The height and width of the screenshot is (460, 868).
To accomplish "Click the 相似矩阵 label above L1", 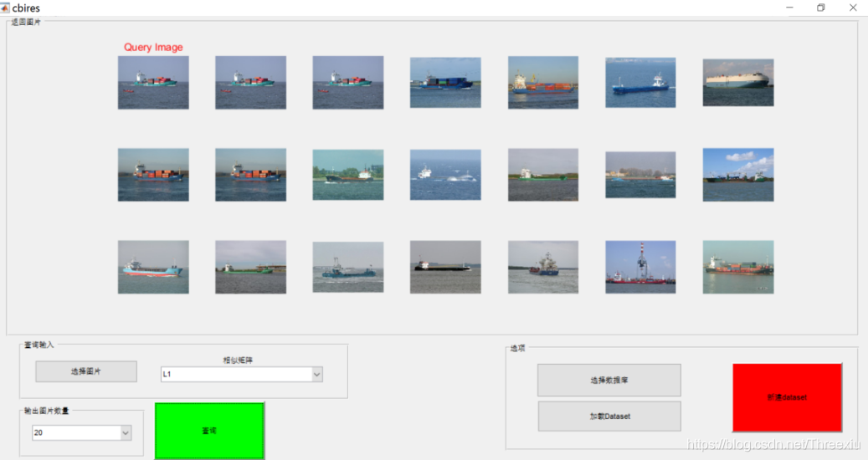I will 238,360.
